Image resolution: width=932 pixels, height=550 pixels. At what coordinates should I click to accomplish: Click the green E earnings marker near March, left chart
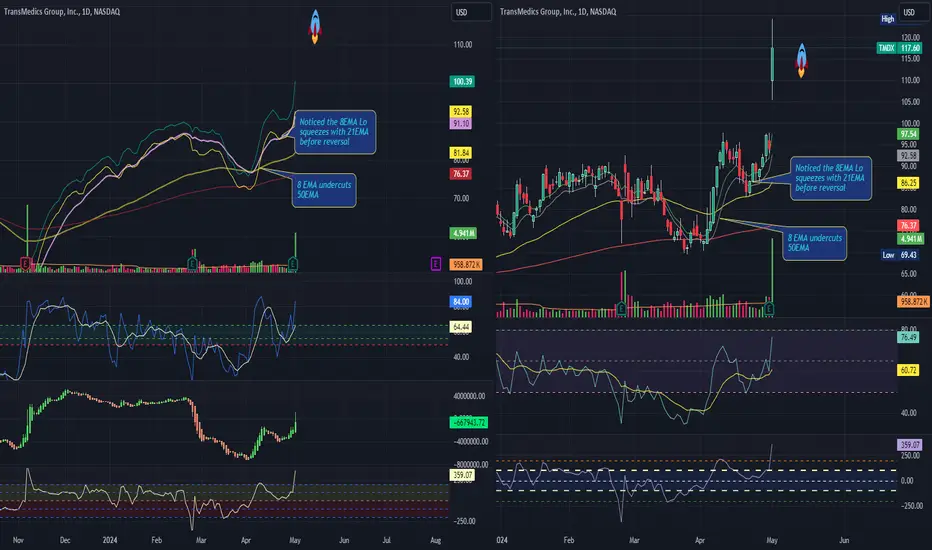192,263
